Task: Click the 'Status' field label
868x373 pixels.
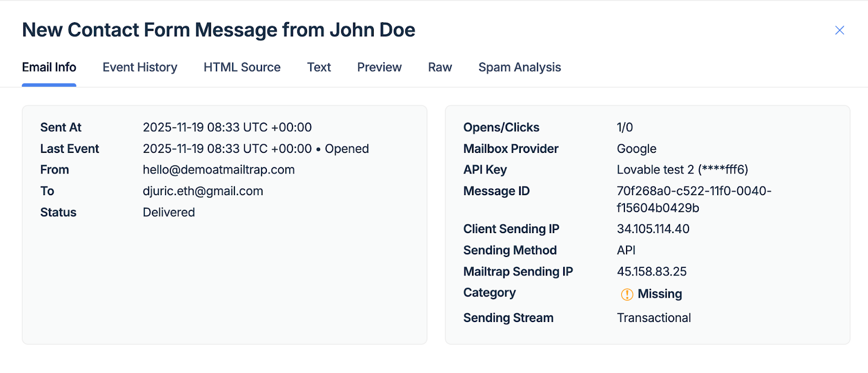Action: 58,213
